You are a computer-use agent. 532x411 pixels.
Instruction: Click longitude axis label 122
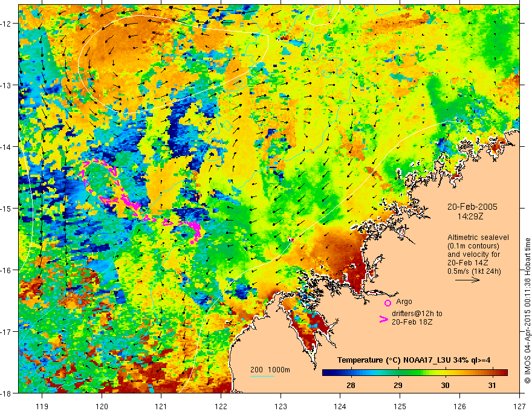point(221,406)
